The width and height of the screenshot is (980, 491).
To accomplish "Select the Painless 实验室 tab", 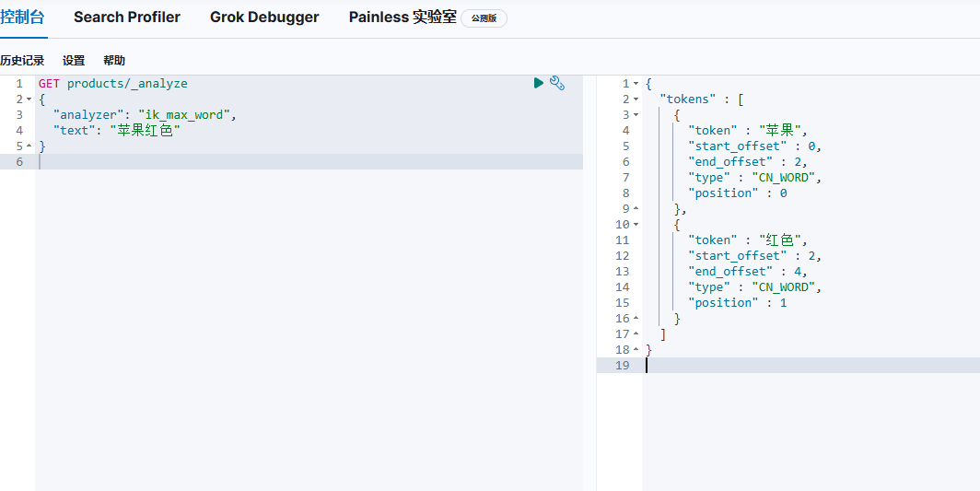I will click(402, 17).
